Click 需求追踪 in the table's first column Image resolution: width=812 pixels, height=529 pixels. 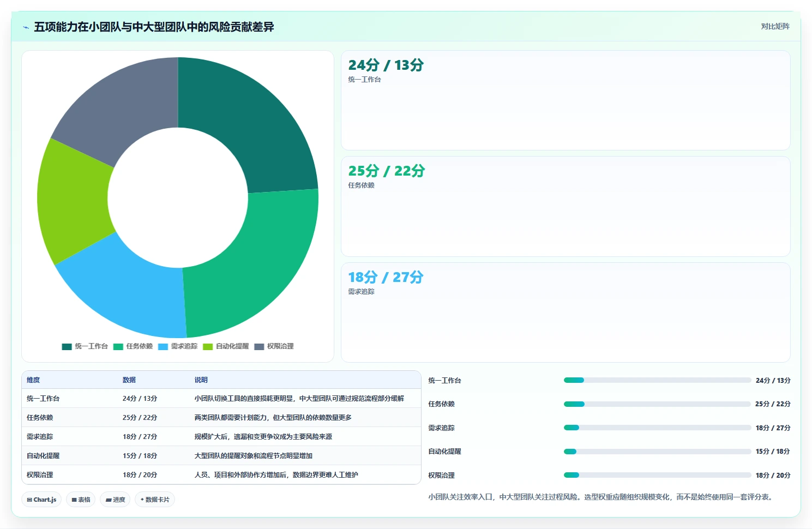pyautogui.click(x=40, y=437)
